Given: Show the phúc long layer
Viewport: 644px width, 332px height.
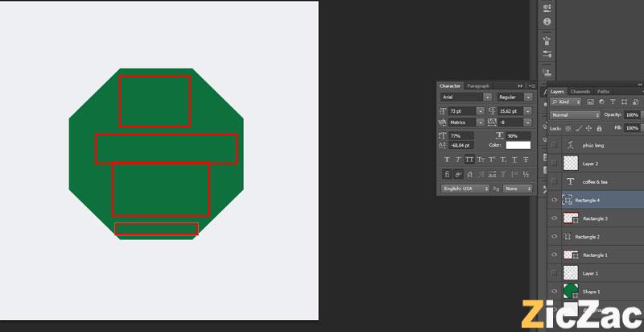Looking at the screenshot, I should point(554,145).
